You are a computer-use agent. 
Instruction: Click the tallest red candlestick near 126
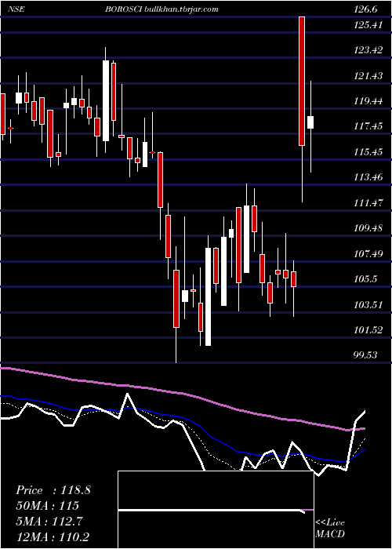302,81
